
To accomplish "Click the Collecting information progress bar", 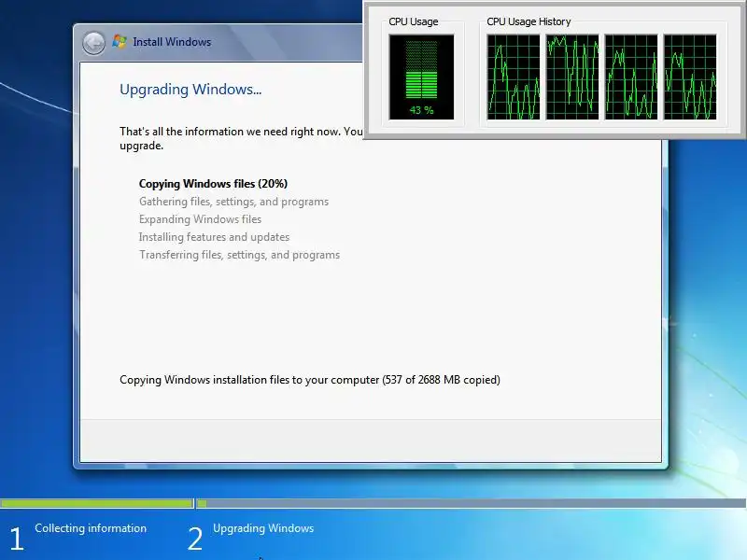I will [97, 503].
